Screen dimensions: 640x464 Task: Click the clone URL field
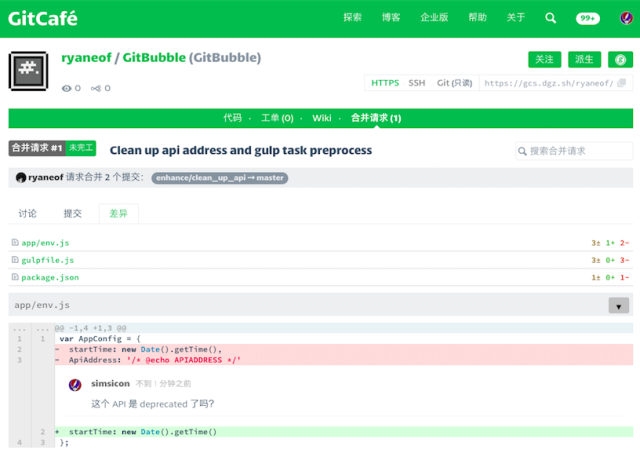(x=549, y=83)
